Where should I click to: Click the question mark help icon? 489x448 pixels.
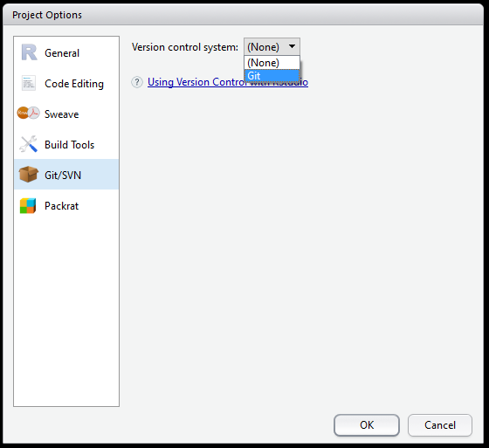pos(137,82)
